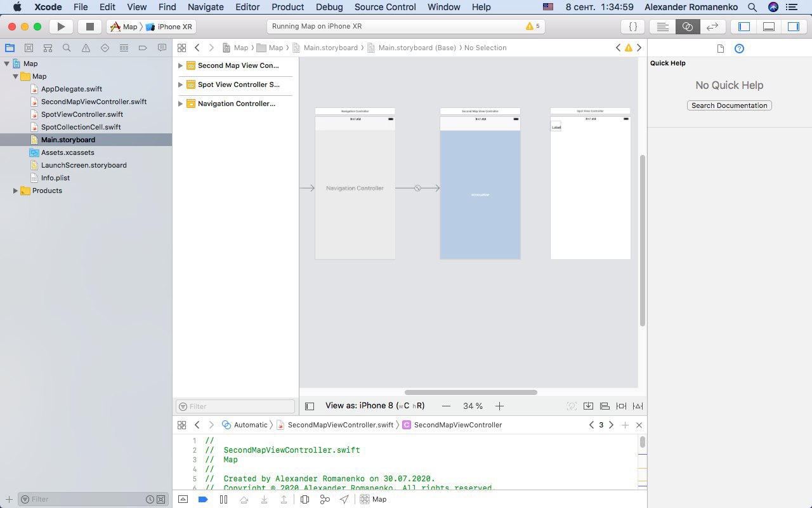The width and height of the screenshot is (812, 508).
Task: Show the Quick Help inspector
Action: tap(739, 48)
